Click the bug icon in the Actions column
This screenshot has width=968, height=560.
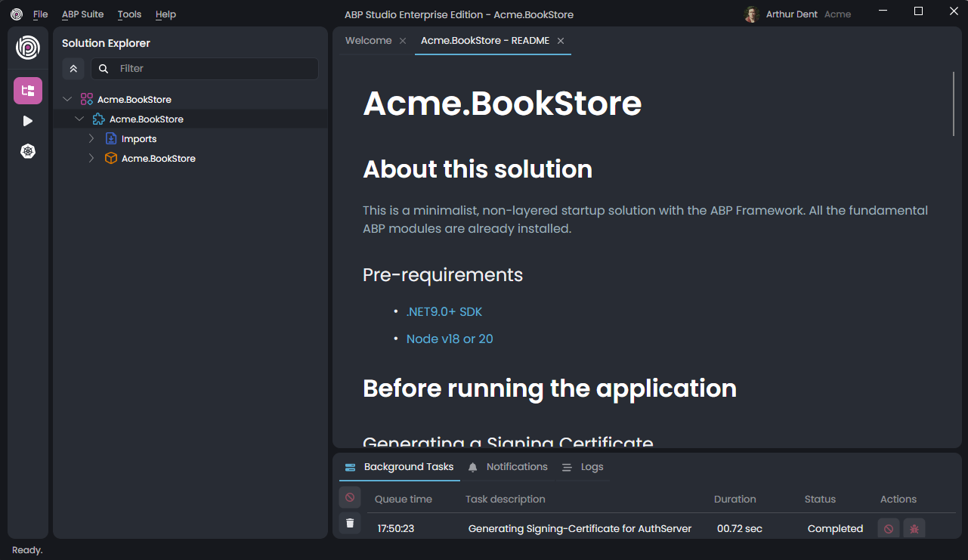pos(914,528)
